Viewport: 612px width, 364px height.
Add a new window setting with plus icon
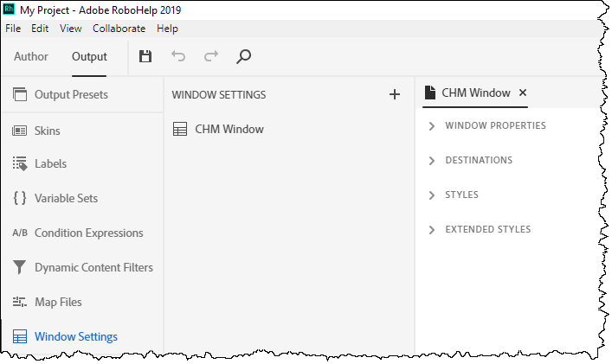tap(395, 94)
